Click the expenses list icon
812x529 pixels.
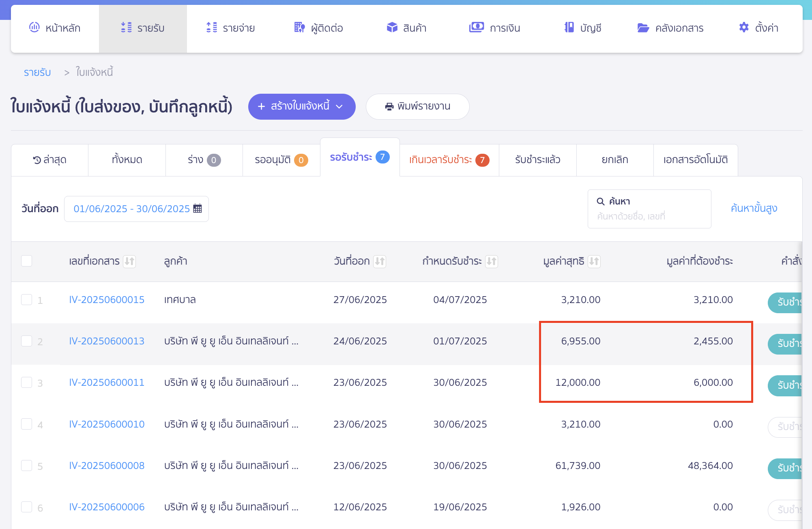click(x=212, y=28)
